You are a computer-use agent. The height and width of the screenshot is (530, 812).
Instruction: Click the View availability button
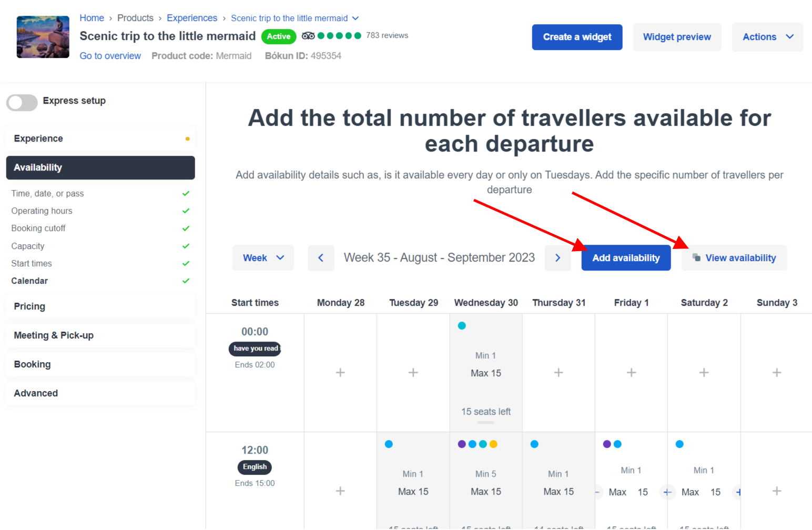click(x=734, y=258)
